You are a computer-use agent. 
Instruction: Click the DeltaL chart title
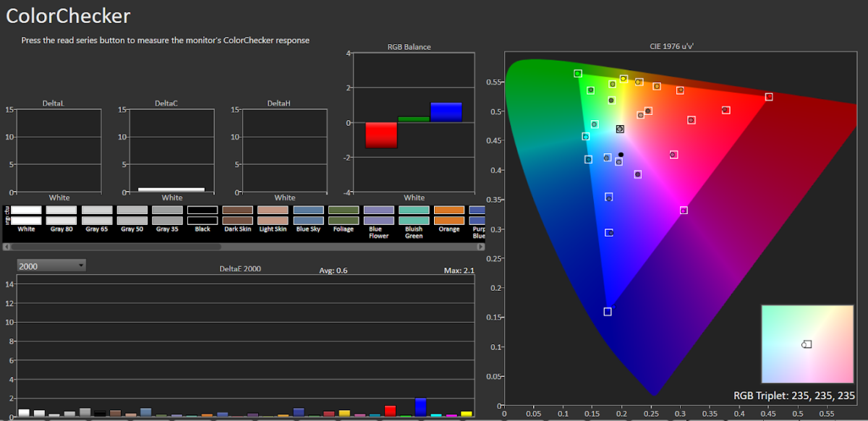point(53,103)
